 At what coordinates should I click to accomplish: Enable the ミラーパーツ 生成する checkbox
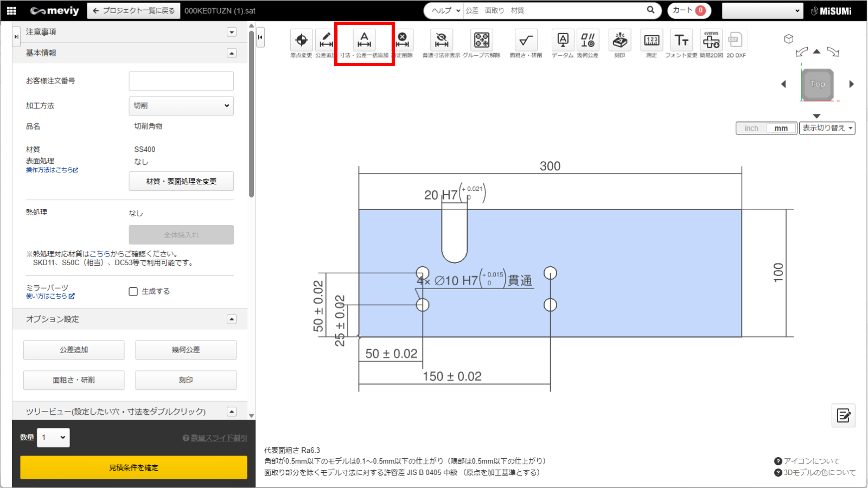point(133,292)
